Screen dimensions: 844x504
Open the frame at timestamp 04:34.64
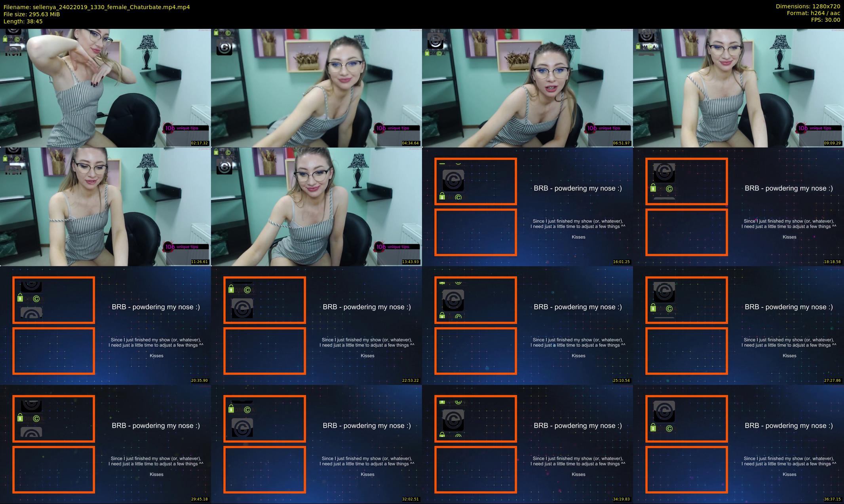316,88
